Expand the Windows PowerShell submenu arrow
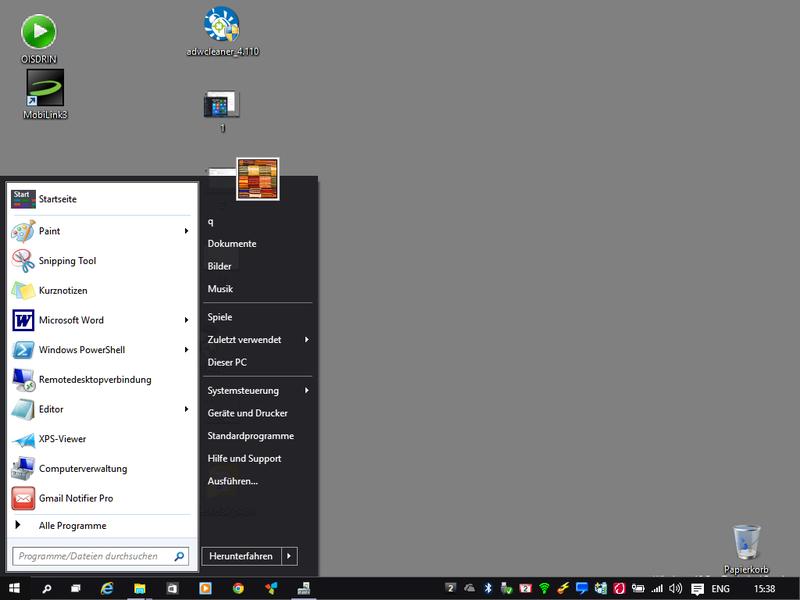Image resolution: width=800 pixels, height=600 pixels. click(x=186, y=349)
